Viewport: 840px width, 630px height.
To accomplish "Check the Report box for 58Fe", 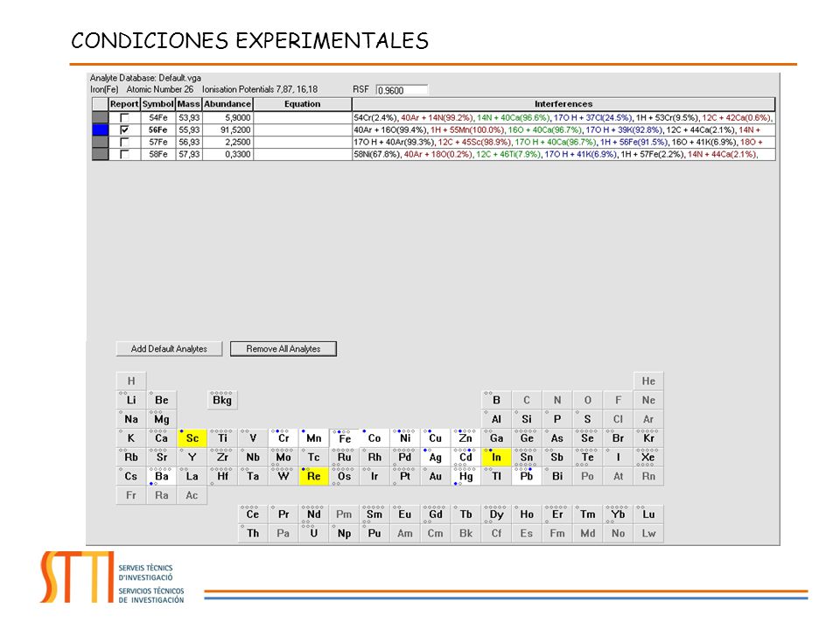I will click(124, 154).
